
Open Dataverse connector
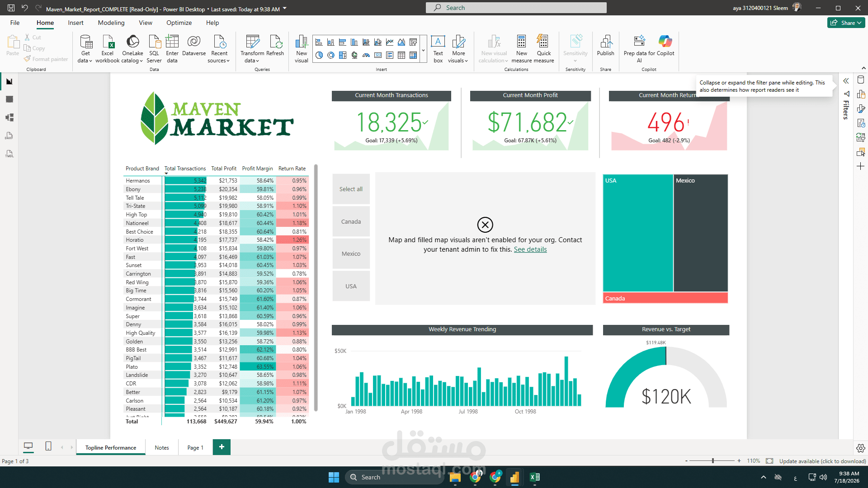click(x=194, y=46)
